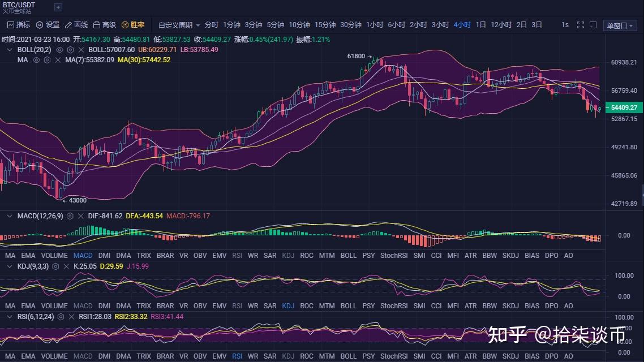Choose BOLL in KDJ panel indicator row
The width and height of the screenshot is (644, 362).
click(348, 306)
